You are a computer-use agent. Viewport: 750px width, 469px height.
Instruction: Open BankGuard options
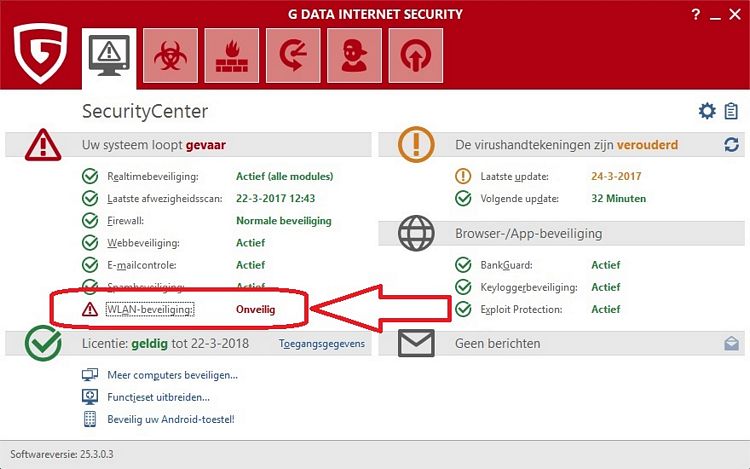pos(506,265)
